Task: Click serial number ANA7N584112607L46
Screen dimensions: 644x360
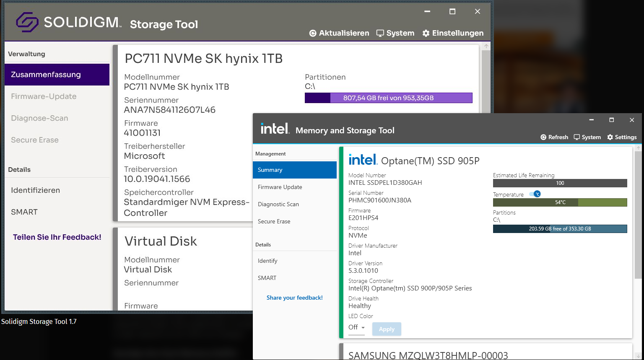Action: pos(170,110)
